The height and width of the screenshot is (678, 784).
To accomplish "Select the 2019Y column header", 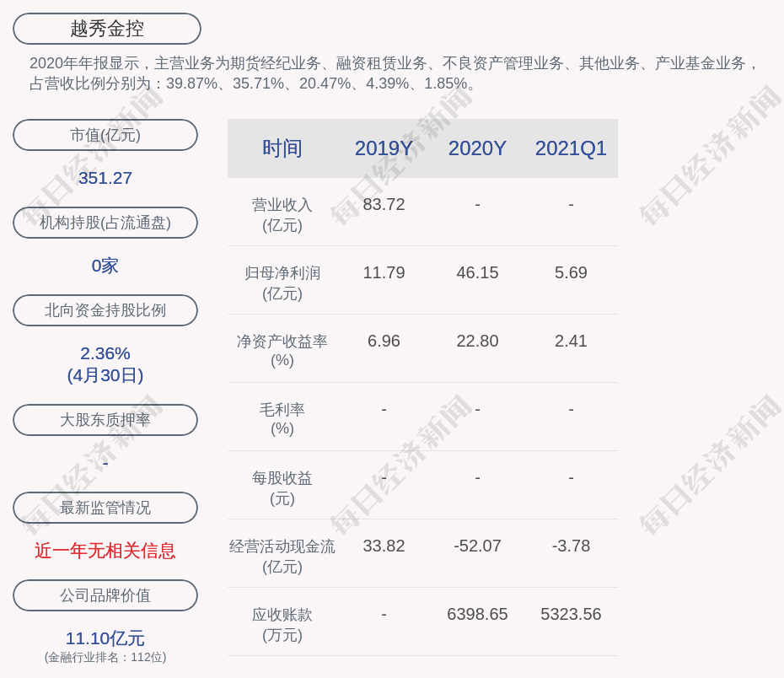I will click(x=384, y=148).
